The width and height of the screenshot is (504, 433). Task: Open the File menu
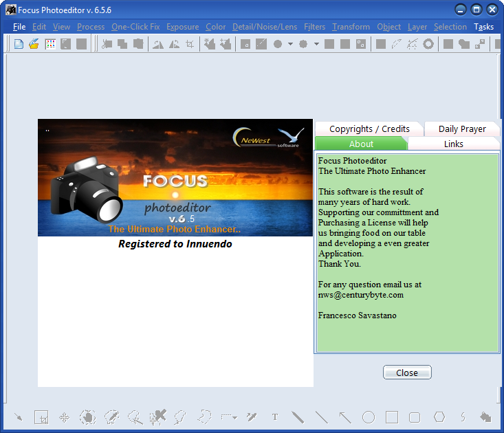click(x=19, y=27)
